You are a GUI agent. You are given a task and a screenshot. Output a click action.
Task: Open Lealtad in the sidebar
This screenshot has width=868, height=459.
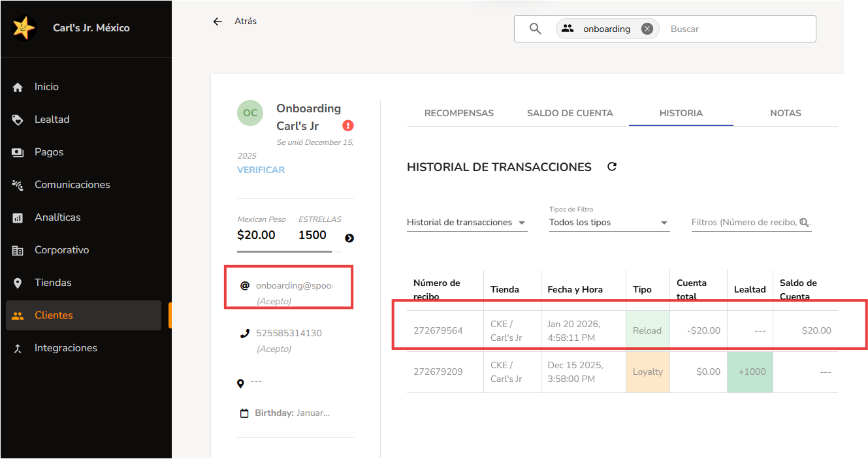tap(52, 119)
